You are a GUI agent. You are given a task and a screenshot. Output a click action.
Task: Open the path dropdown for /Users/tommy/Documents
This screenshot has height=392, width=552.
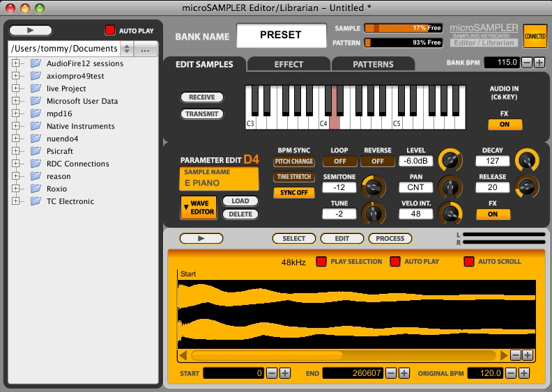coord(127,49)
